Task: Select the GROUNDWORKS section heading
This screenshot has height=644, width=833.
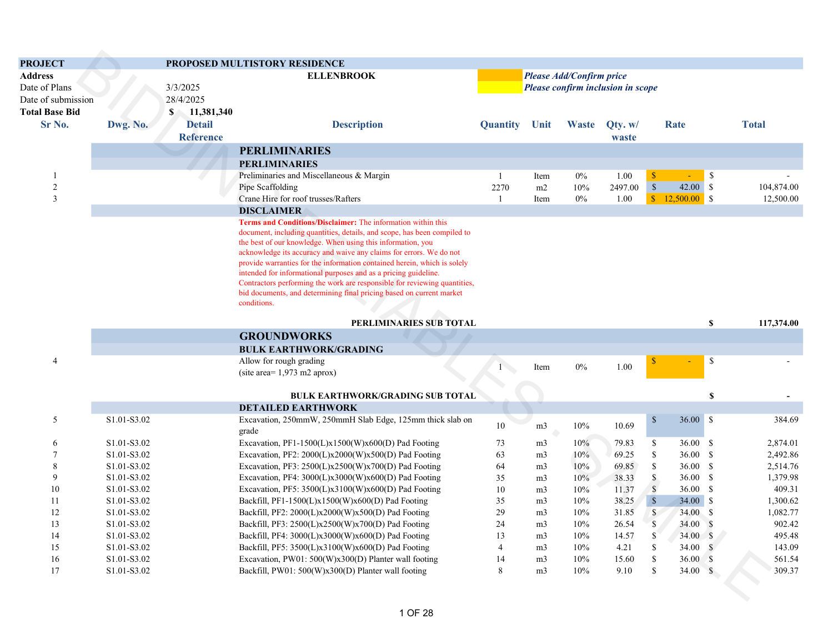Action: [285, 336]
